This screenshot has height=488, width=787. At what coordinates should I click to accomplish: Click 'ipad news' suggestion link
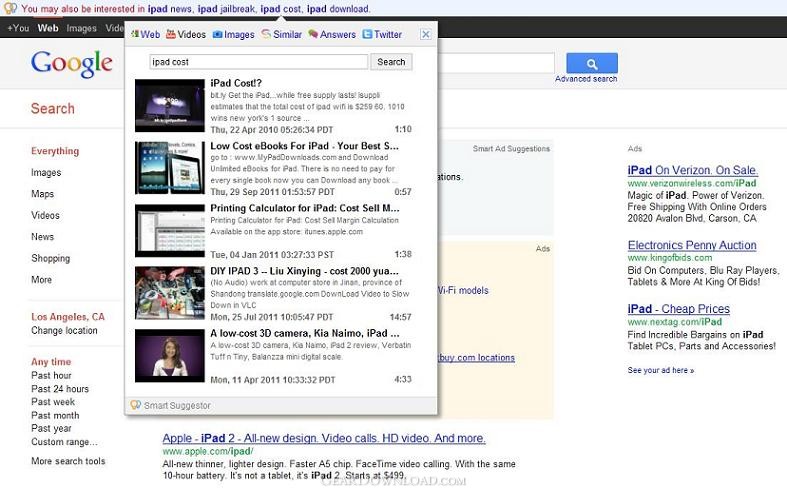(170, 9)
